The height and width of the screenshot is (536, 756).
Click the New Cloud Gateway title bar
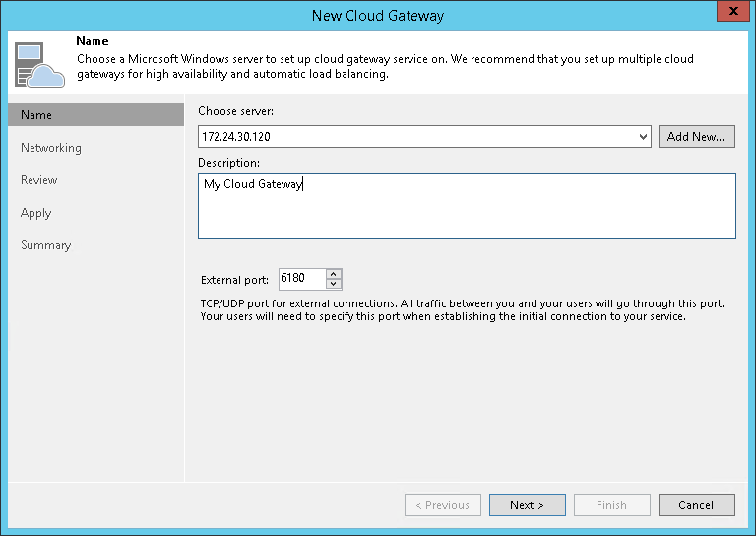pyautogui.click(x=378, y=15)
